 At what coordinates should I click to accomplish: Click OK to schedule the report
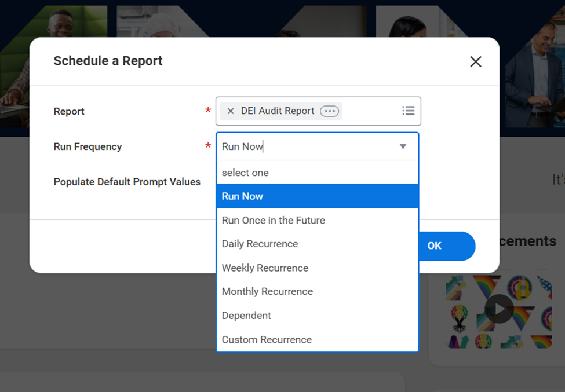[x=434, y=246]
